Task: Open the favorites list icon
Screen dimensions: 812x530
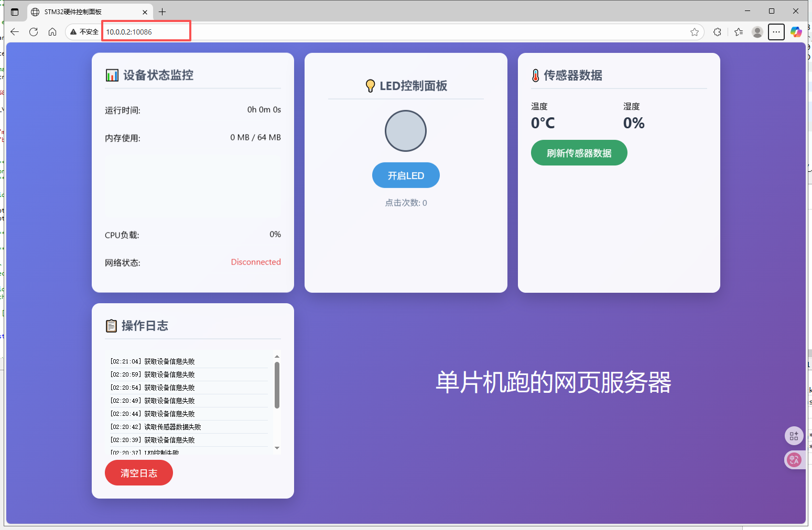Action: [x=739, y=32]
